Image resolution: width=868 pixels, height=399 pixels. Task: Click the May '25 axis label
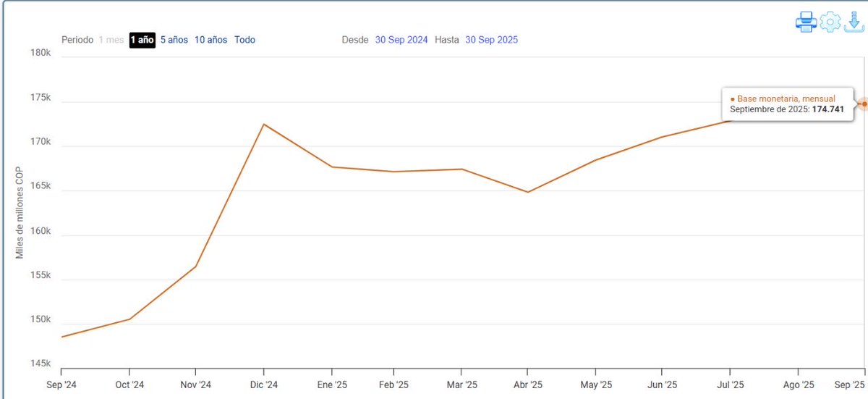pos(596,384)
